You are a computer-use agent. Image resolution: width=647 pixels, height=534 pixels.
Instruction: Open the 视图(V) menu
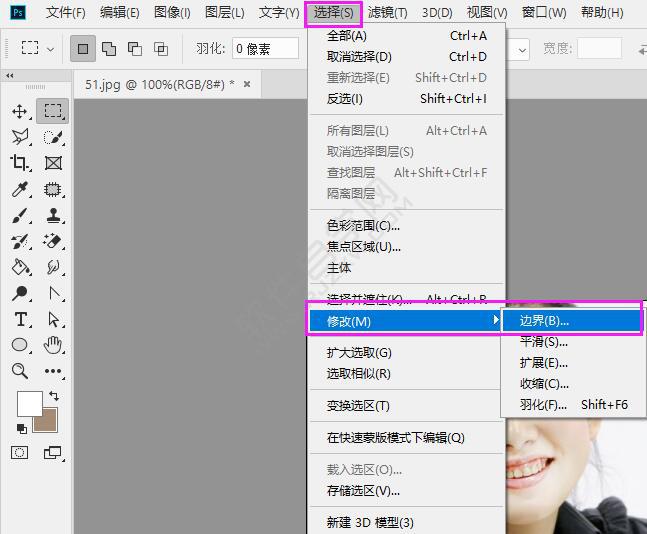(x=487, y=12)
